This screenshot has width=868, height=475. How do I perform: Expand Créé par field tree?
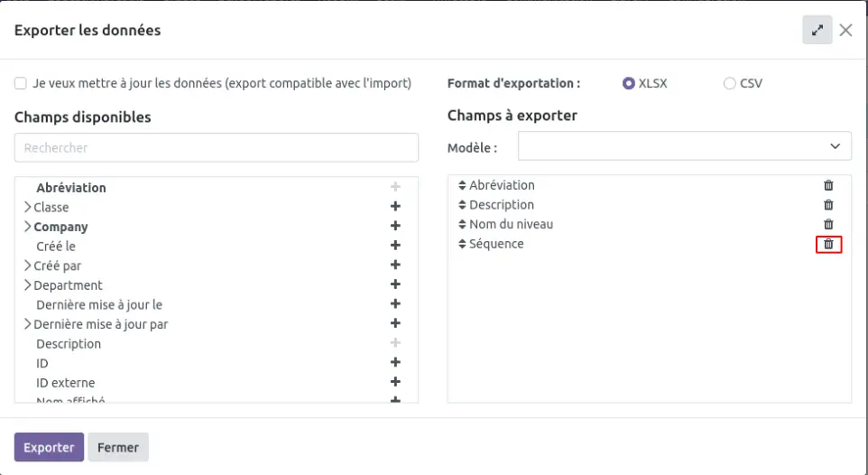[x=27, y=265]
